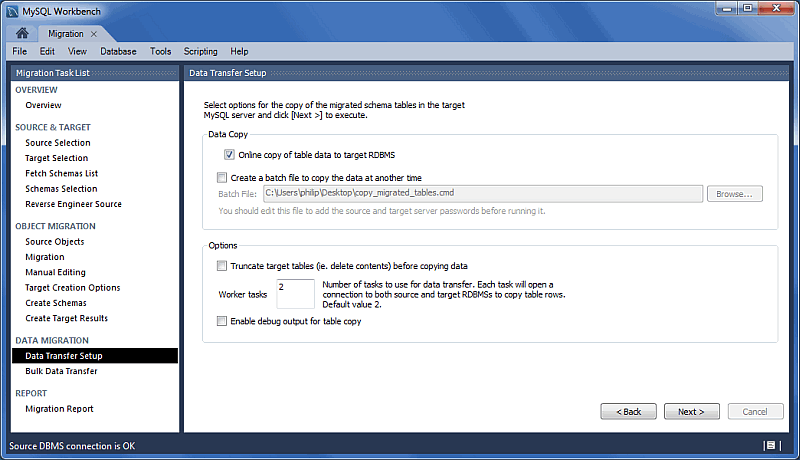This screenshot has width=800, height=460.
Task: Open the Help menu
Action: tap(239, 52)
